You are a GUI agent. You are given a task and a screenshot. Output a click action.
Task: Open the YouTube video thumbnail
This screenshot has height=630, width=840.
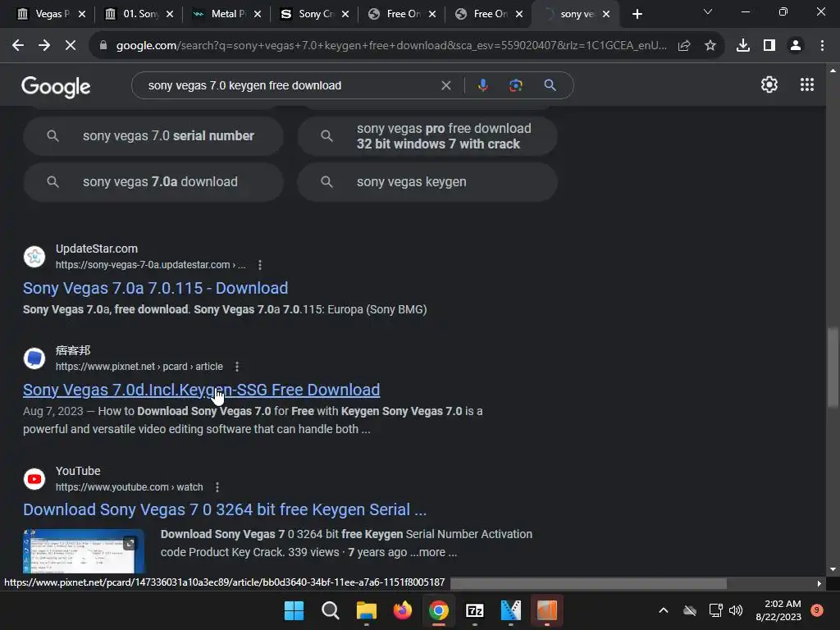pos(84,551)
